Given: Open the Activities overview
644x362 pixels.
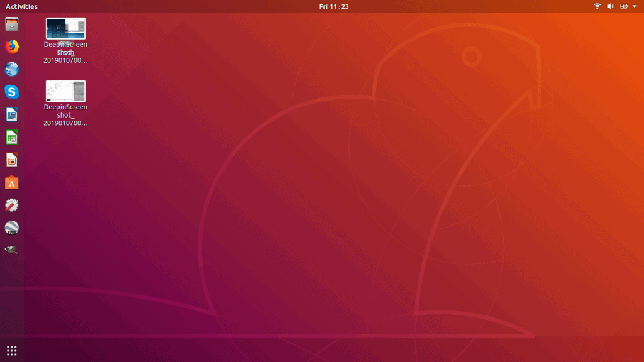Looking at the screenshot, I should (x=20, y=6).
